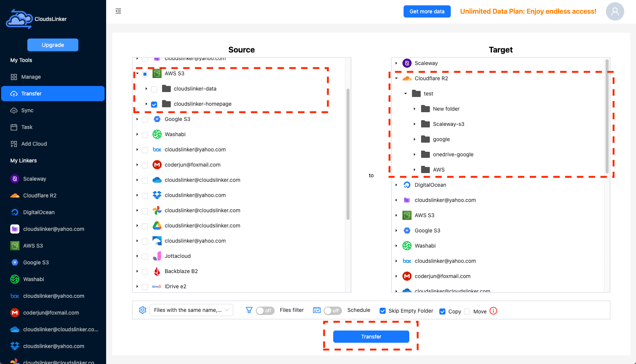
Task: Expand Google S3 in Source tree
Action: [x=137, y=119]
